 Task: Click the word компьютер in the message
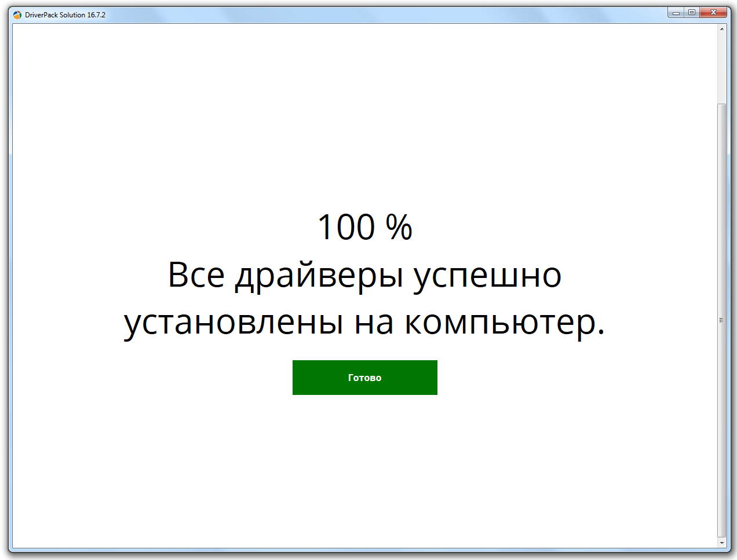(x=500, y=323)
